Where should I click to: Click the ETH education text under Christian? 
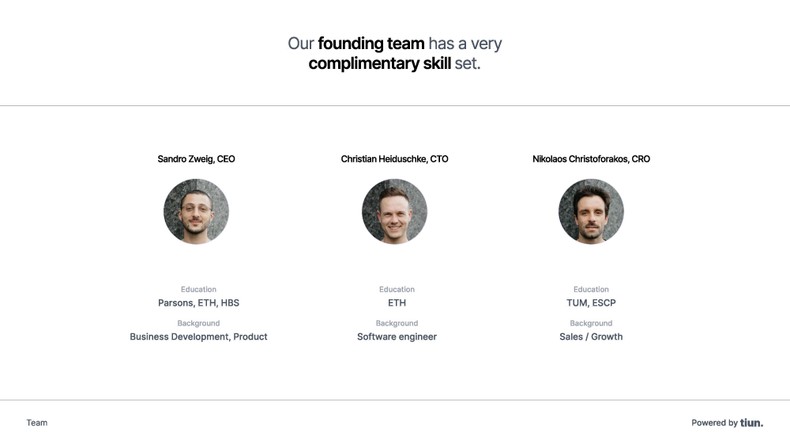pyautogui.click(x=397, y=303)
